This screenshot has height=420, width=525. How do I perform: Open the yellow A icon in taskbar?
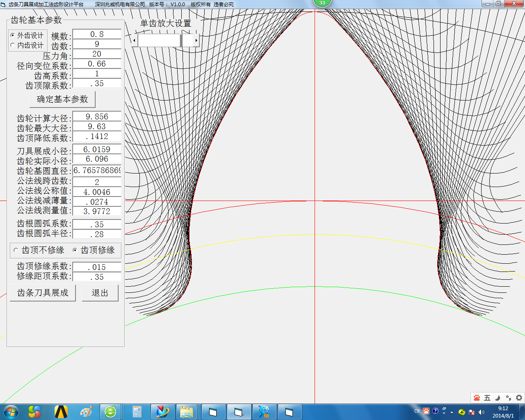click(x=61, y=412)
